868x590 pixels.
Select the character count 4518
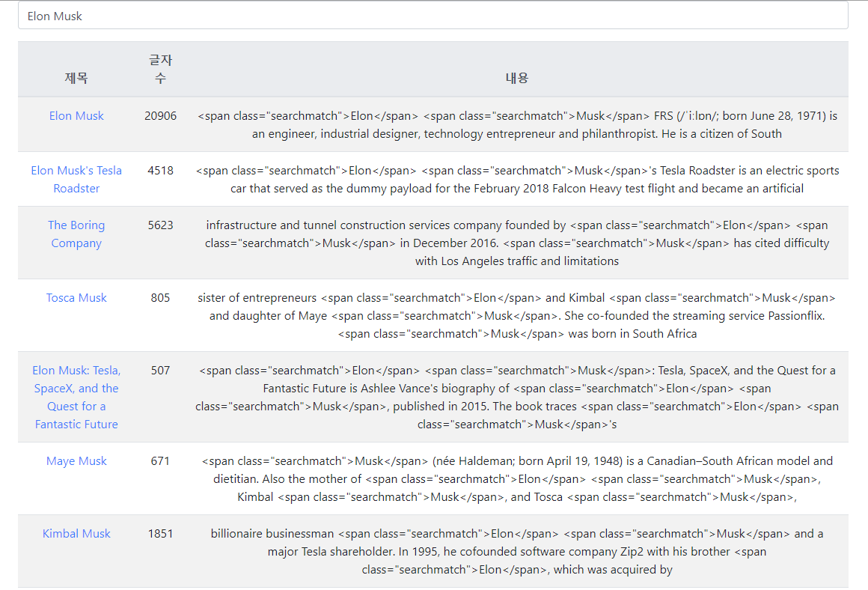tap(161, 171)
